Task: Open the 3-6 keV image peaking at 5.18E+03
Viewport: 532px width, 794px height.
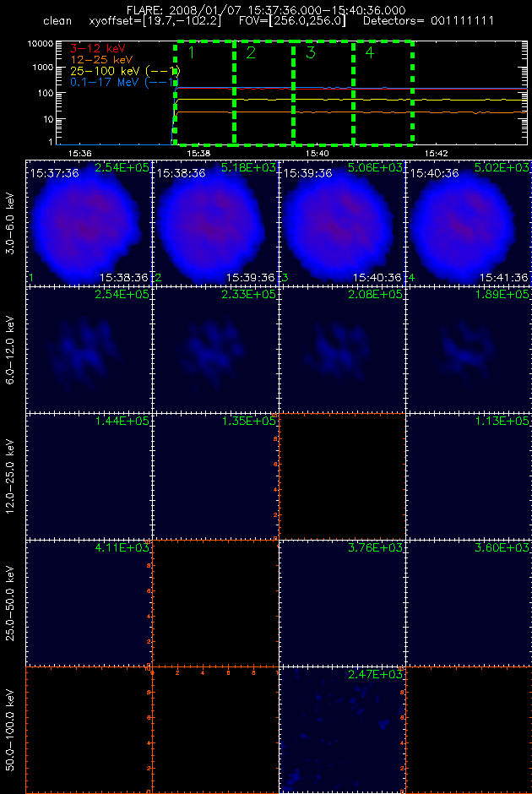Action: coord(215,222)
